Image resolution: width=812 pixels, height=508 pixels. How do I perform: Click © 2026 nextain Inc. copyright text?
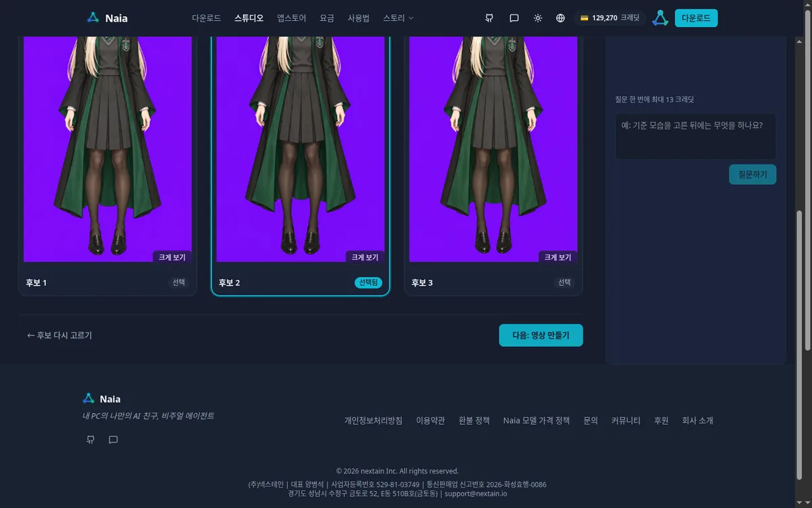397,471
